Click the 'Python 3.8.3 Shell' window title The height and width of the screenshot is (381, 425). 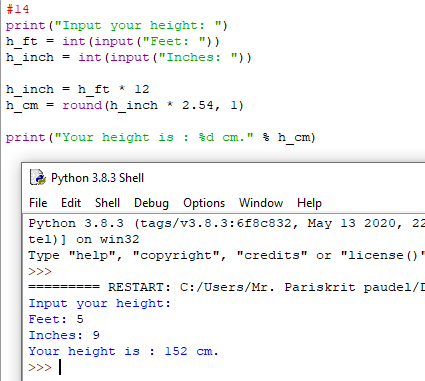(x=97, y=178)
